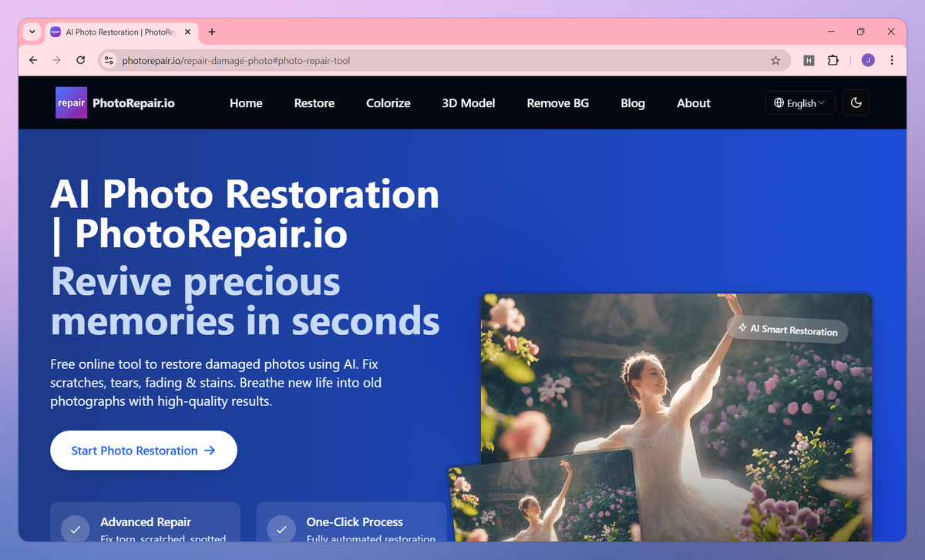The height and width of the screenshot is (560, 925).
Task: Click the photorepair.io URL address field
Action: [444, 60]
